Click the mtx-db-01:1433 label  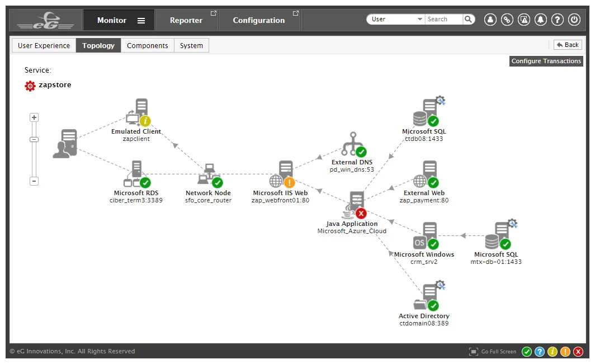tap(496, 262)
